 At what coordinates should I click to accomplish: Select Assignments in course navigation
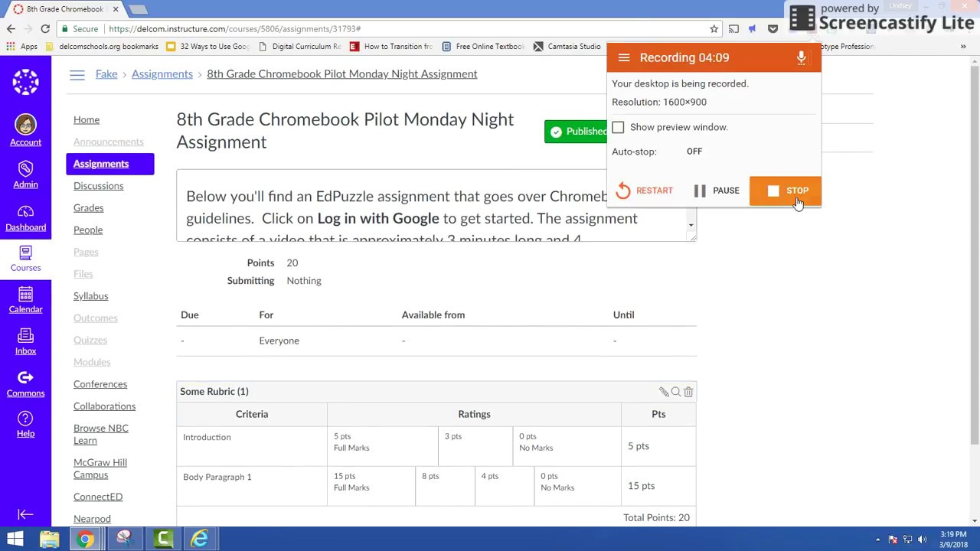coord(110,164)
